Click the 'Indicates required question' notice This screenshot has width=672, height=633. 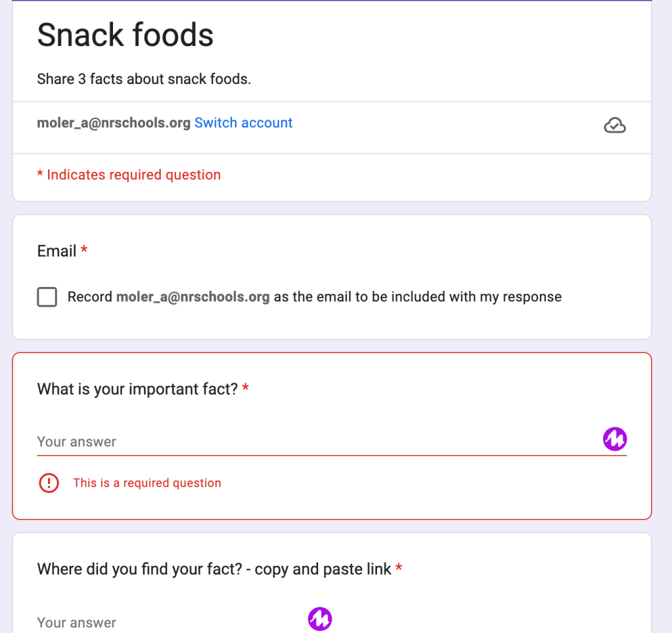coord(133,175)
